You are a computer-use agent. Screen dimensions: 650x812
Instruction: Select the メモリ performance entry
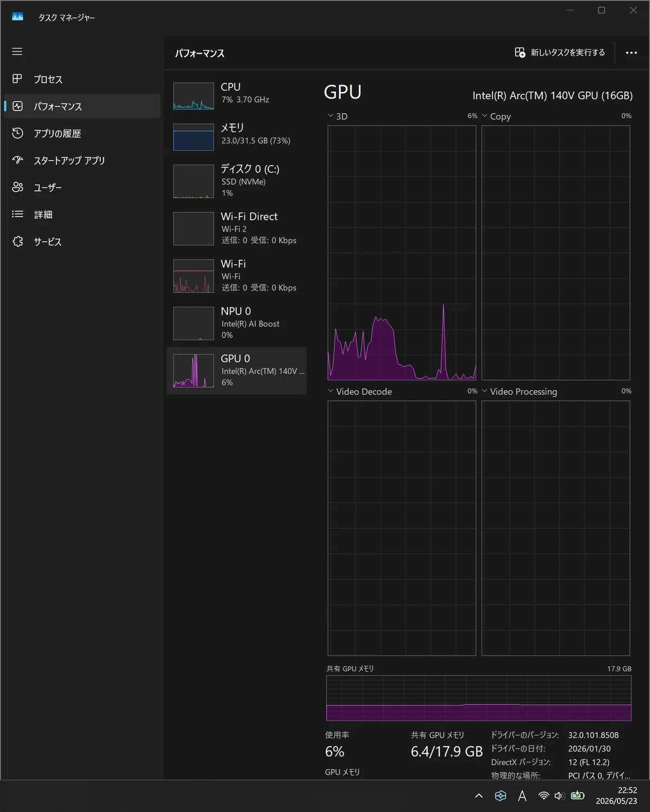coord(236,136)
